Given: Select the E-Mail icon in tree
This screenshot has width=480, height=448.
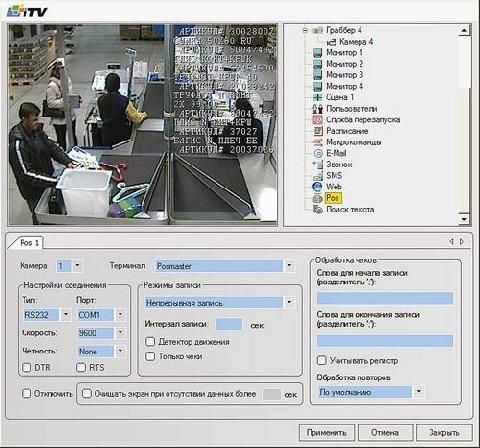Looking at the screenshot, I should pyautogui.click(x=318, y=153).
